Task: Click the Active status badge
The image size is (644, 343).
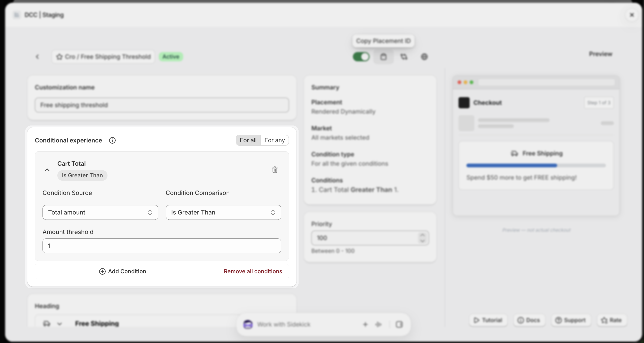Action: 171,57
